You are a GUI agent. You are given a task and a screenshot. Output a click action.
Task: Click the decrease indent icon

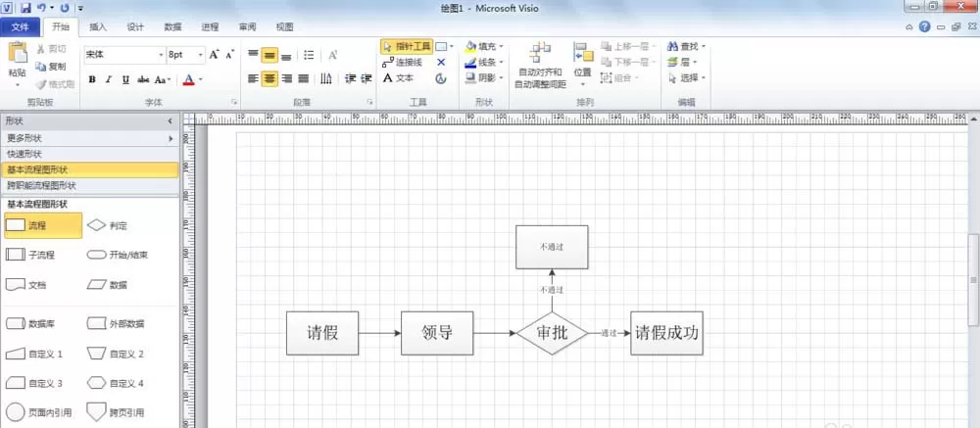[x=350, y=78]
